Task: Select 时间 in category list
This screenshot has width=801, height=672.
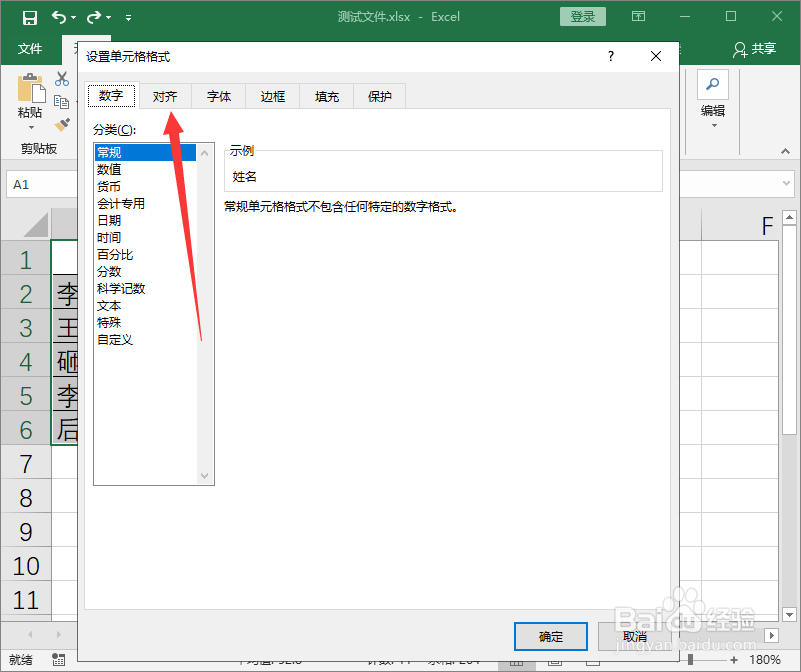Action: 145,238
